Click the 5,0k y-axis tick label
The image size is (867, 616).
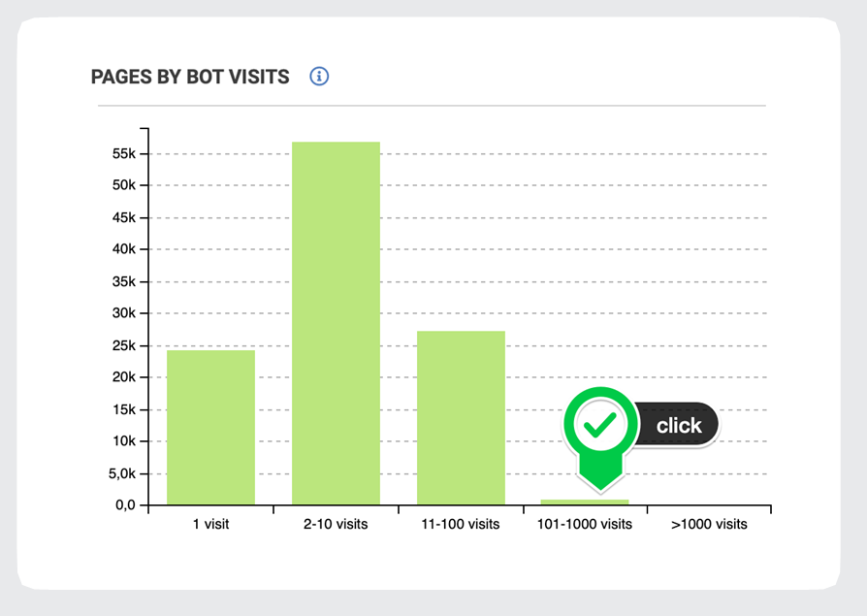click(122, 473)
